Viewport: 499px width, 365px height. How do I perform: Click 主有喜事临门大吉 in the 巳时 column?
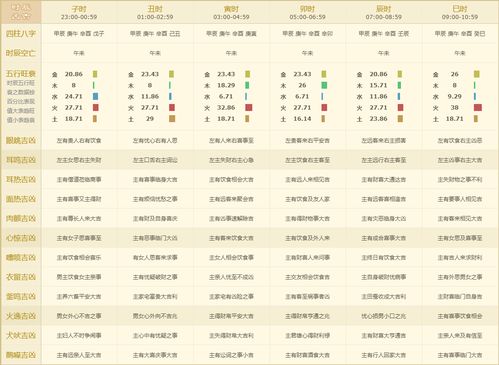pos(460,355)
